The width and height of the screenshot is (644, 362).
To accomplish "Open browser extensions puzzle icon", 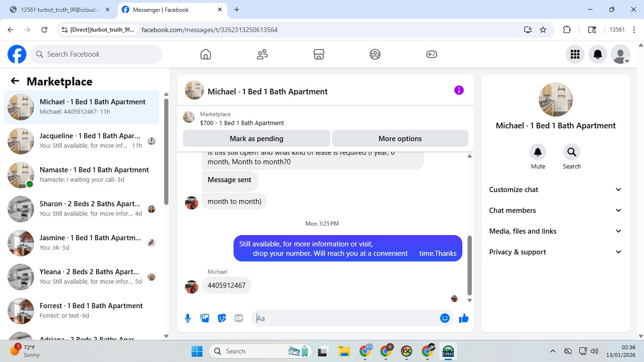I will [567, 30].
